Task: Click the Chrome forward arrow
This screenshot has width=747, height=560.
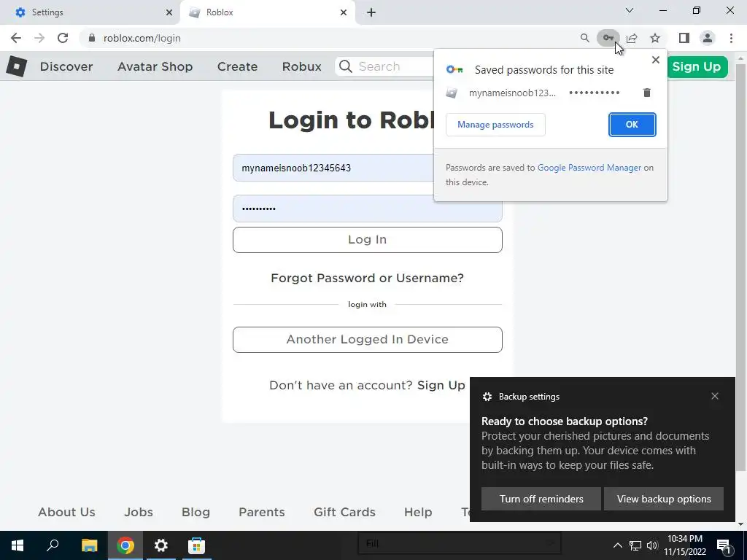Action: coord(39,38)
